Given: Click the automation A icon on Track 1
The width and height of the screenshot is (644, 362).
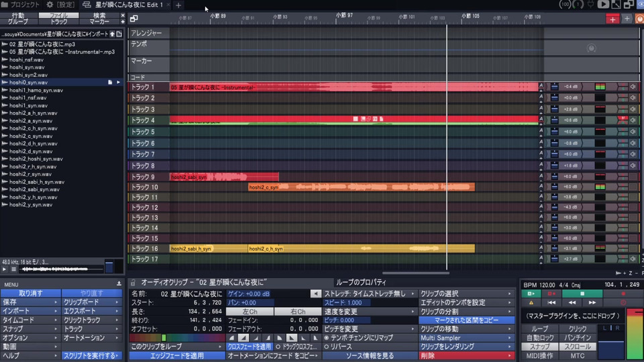Looking at the screenshot, I should coord(541,87).
